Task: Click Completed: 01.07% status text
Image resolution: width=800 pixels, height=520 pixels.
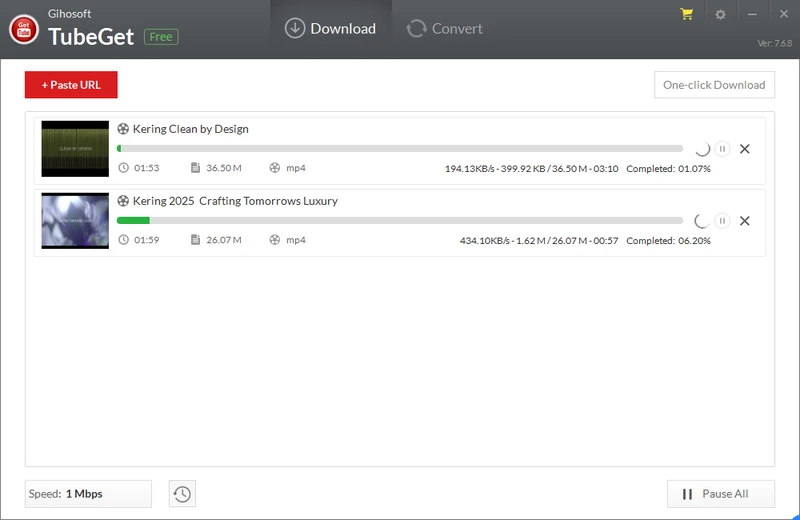Action: click(668, 168)
